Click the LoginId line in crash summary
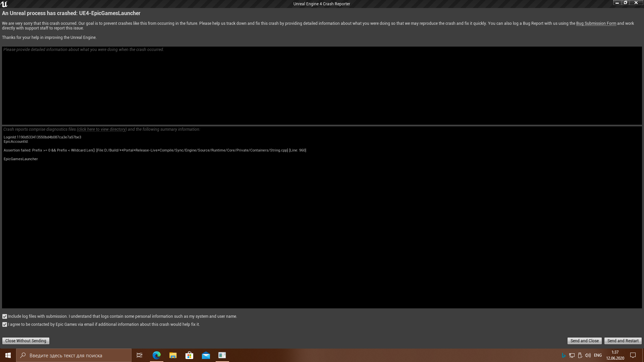The height and width of the screenshot is (362, 644). [x=42, y=137]
